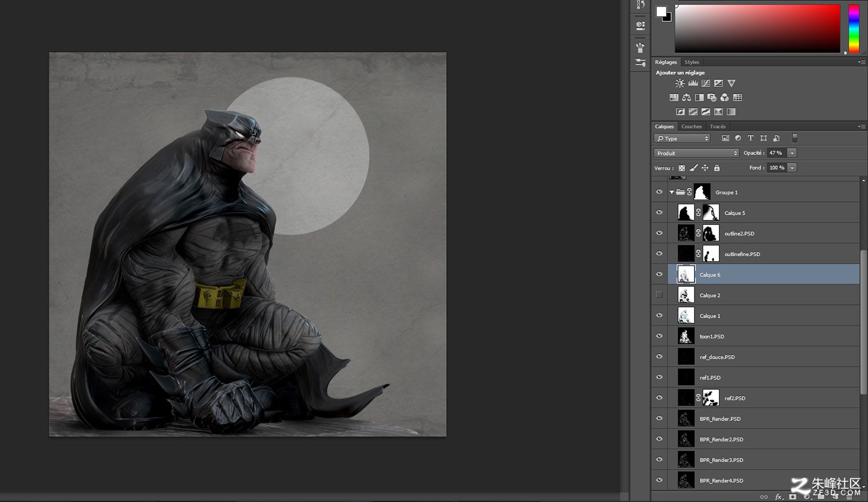Screen dimensions: 868x502
Task: Show the hidden Calque 2 layer
Action: pyautogui.click(x=659, y=295)
